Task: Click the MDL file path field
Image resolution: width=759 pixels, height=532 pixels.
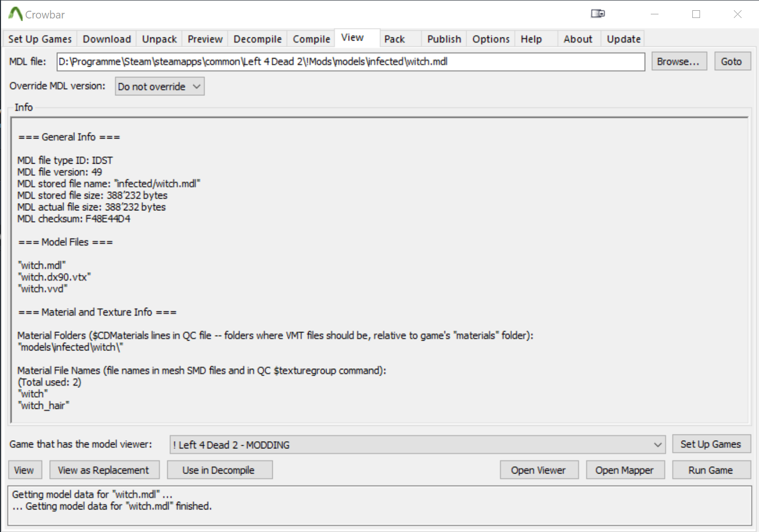Action: pyautogui.click(x=351, y=62)
